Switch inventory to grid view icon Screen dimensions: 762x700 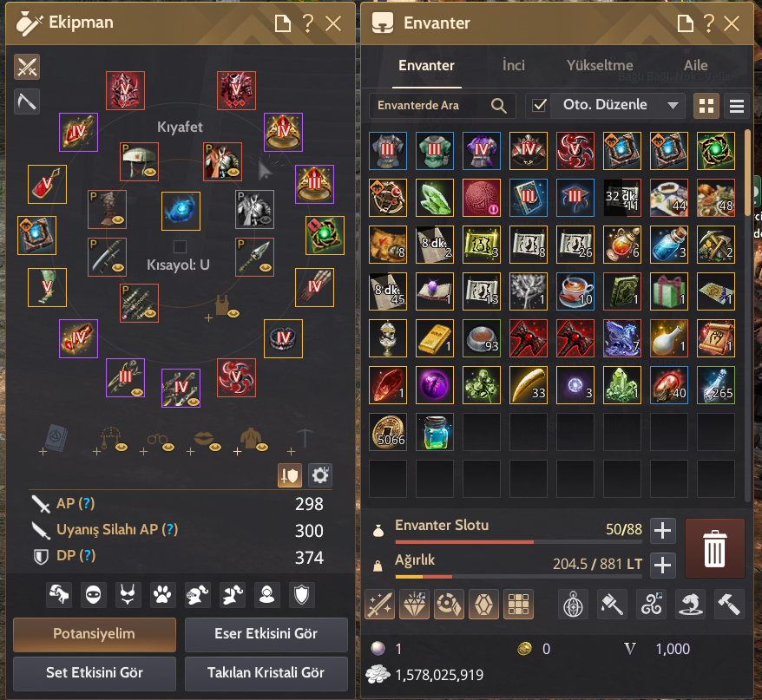click(x=706, y=106)
